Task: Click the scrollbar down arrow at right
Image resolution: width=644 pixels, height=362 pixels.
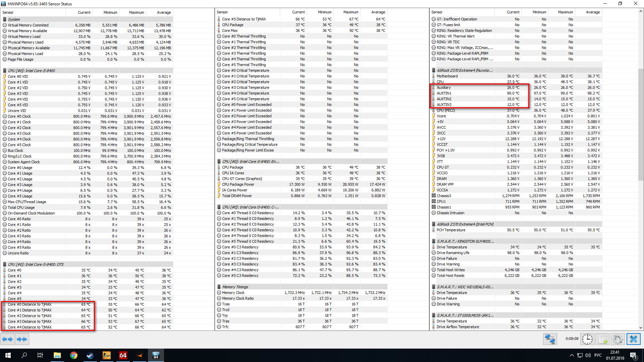Action: point(641,327)
